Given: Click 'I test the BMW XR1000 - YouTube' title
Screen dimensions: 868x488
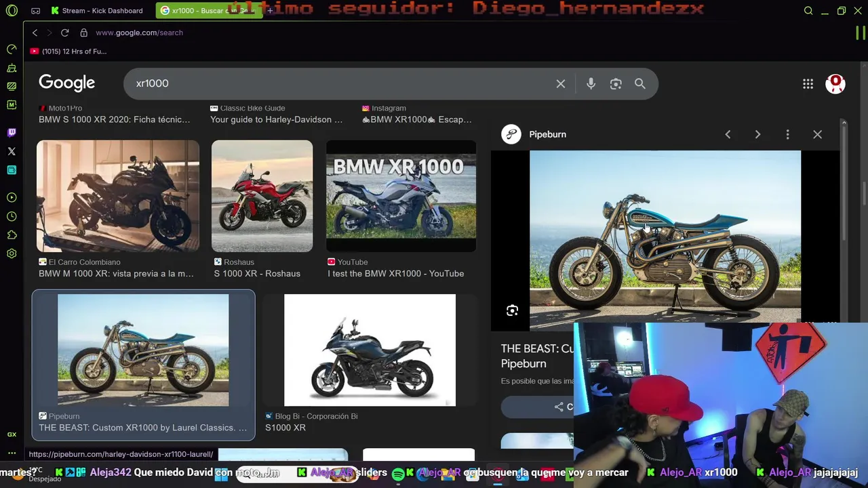Looking at the screenshot, I should coord(395,274).
